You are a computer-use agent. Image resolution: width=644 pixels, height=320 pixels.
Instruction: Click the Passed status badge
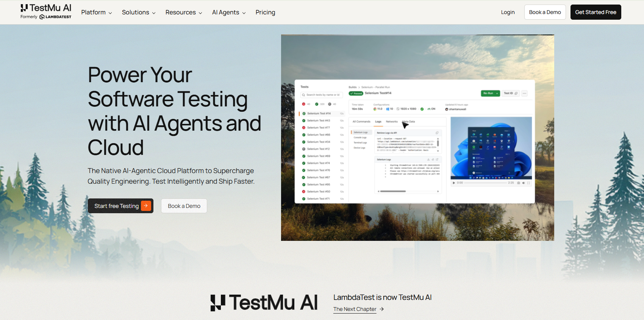(x=356, y=93)
